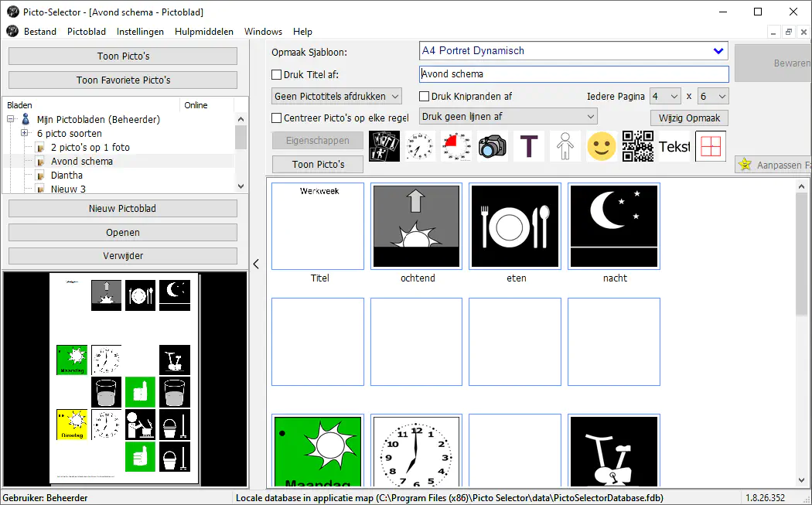Click the QR code icon

(637, 146)
